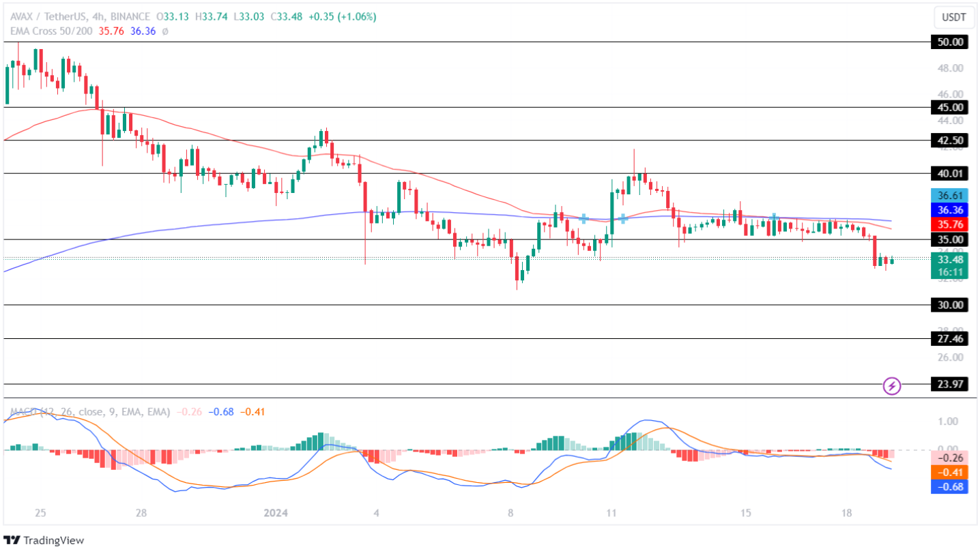
Task: Click the blue -0.68 value in MACD legend
Action: 220,412
